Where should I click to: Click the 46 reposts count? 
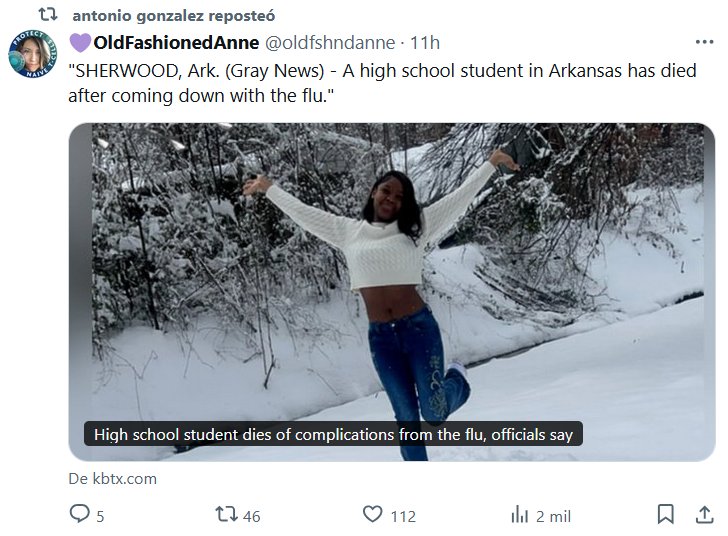click(x=251, y=516)
